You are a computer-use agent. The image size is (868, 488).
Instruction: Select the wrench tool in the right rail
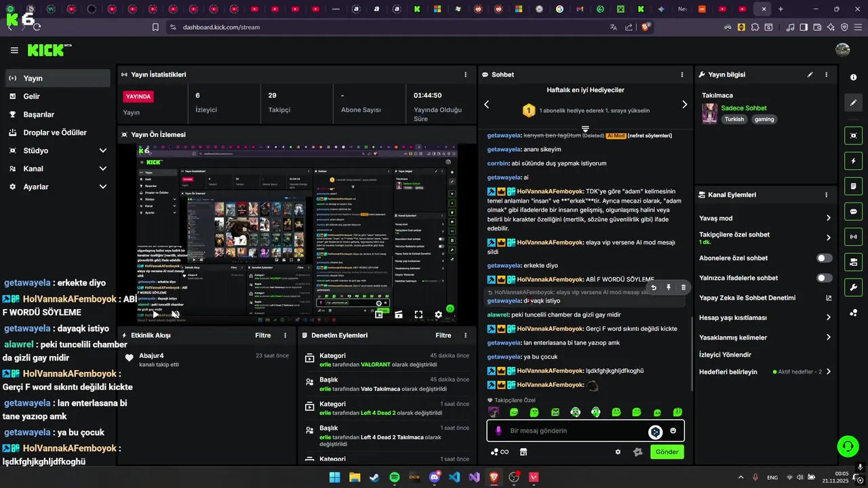pyautogui.click(x=854, y=287)
